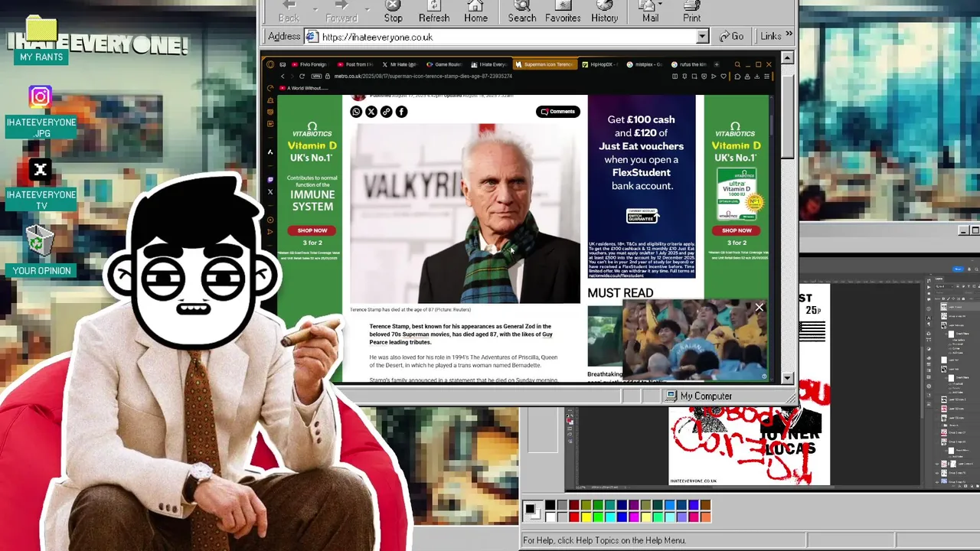Open the Instagram IHATEEVERYONE.JPG desktop icon
Screen dimensions: 980x551
coord(41,112)
